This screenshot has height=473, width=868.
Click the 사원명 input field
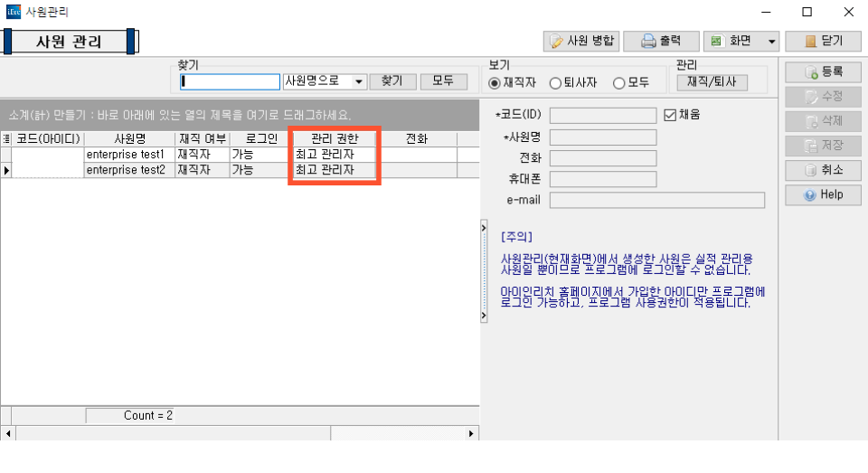602,137
